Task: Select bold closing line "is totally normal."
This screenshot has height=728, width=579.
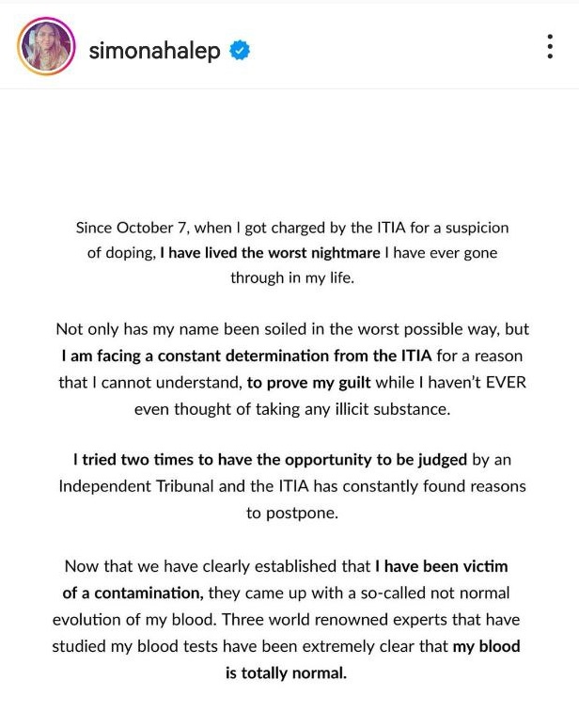Action: pyautogui.click(x=287, y=673)
